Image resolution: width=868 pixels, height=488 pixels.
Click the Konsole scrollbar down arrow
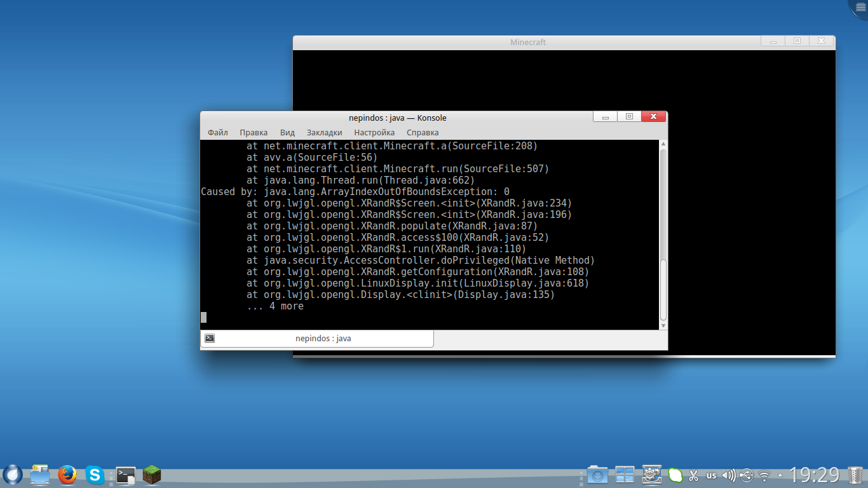pyautogui.click(x=663, y=325)
